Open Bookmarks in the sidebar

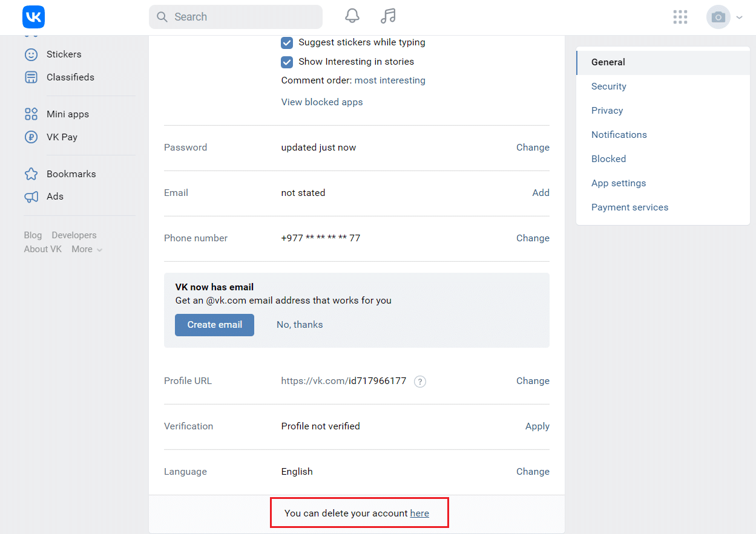click(x=71, y=174)
